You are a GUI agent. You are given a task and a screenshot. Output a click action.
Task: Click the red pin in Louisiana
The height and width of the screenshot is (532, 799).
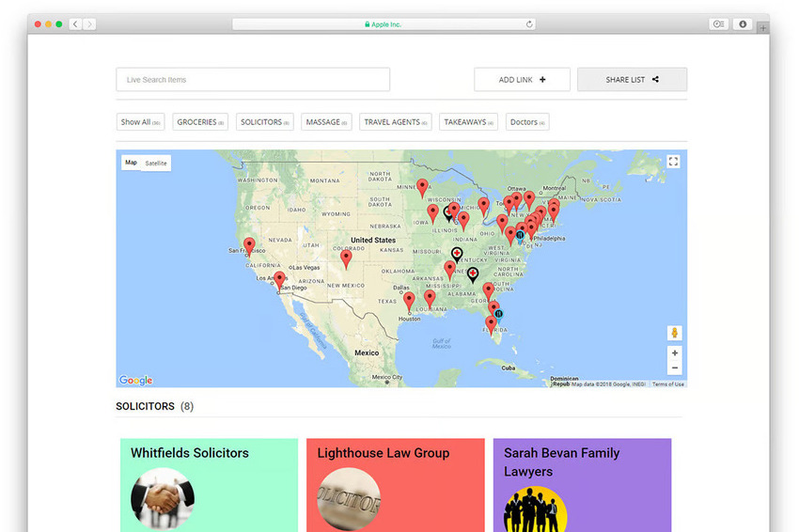430,300
